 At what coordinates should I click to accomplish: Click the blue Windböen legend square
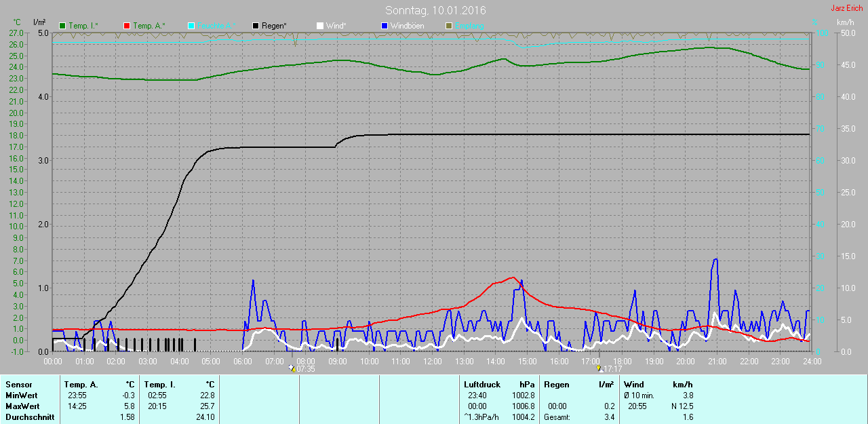pyautogui.click(x=384, y=26)
